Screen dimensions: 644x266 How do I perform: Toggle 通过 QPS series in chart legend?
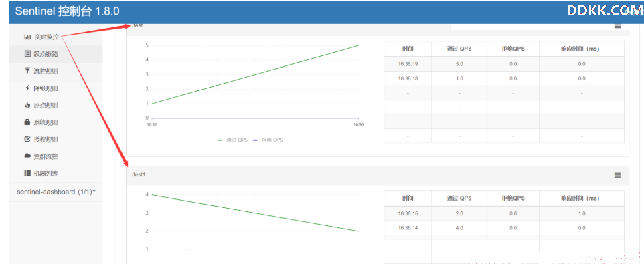(232, 140)
